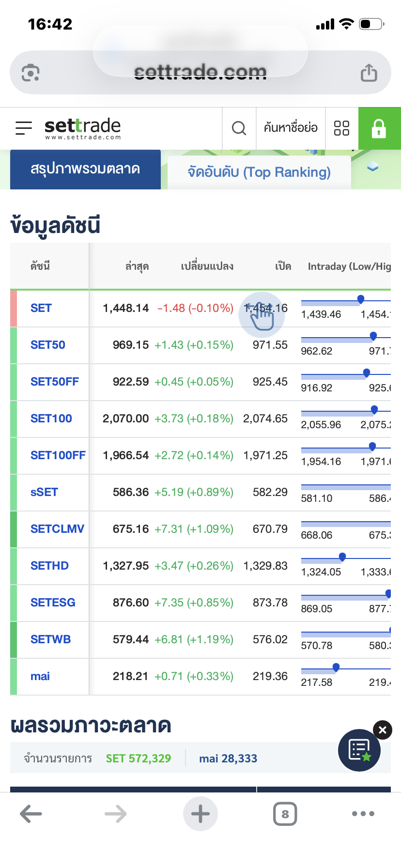Viewport: 401px width, 868px height.
Task: Tap the camera scan icon in address bar
Action: point(31,73)
